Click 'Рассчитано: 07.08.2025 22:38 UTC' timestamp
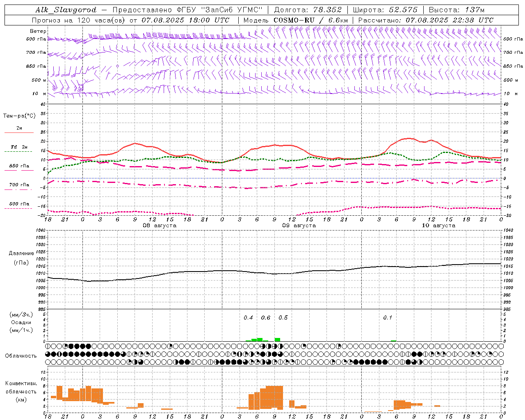Viewport: 525px width, 420px height. pyautogui.click(x=426, y=20)
